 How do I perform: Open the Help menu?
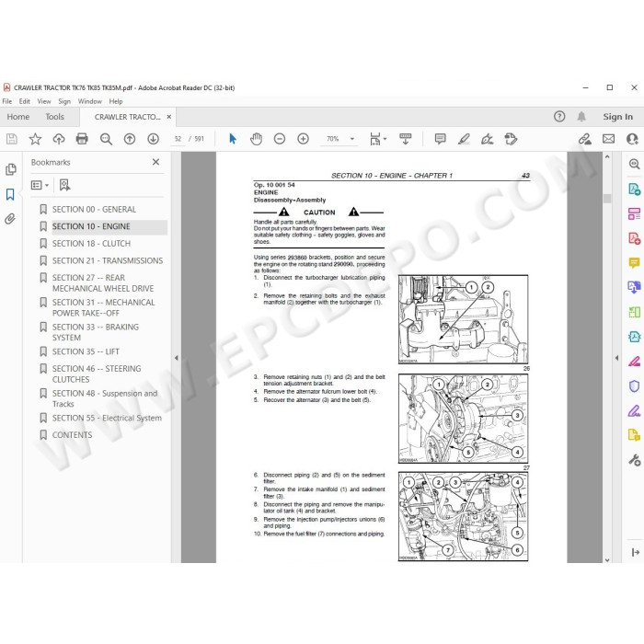[x=115, y=101]
